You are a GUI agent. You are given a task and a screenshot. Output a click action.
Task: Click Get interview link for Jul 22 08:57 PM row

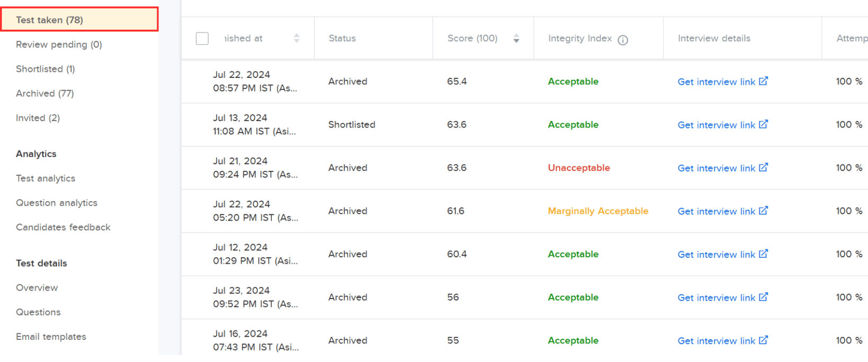716,82
